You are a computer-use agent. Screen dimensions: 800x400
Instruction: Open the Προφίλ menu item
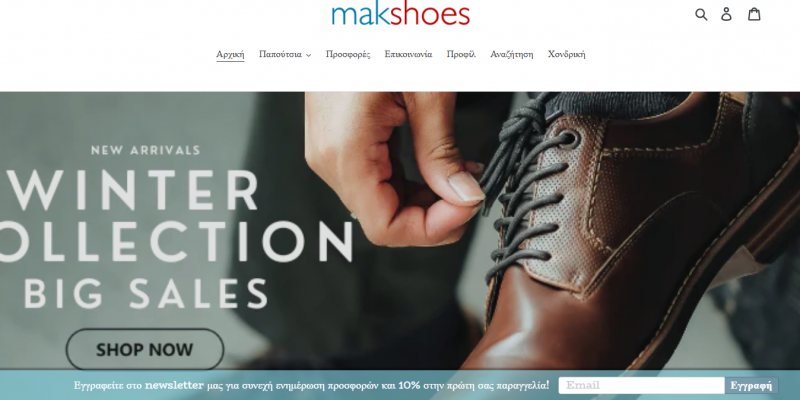coord(461,54)
